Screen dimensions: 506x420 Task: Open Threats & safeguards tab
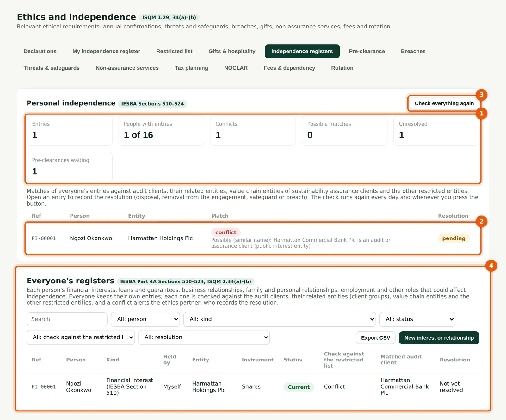pyautogui.click(x=52, y=68)
